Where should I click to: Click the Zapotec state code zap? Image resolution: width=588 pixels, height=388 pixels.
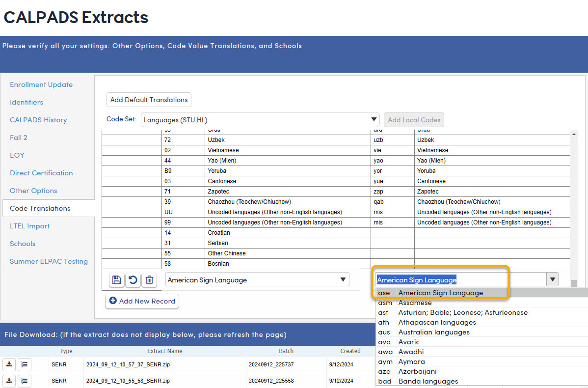[x=393, y=192]
